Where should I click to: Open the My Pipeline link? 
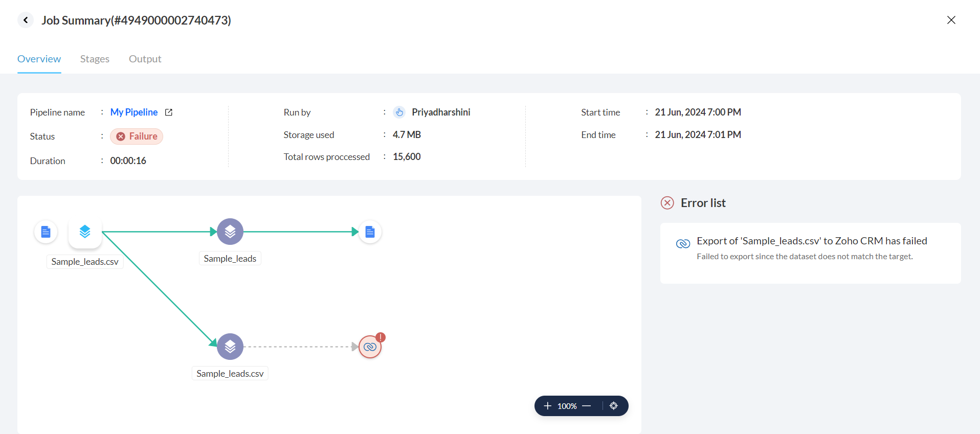[x=133, y=112]
